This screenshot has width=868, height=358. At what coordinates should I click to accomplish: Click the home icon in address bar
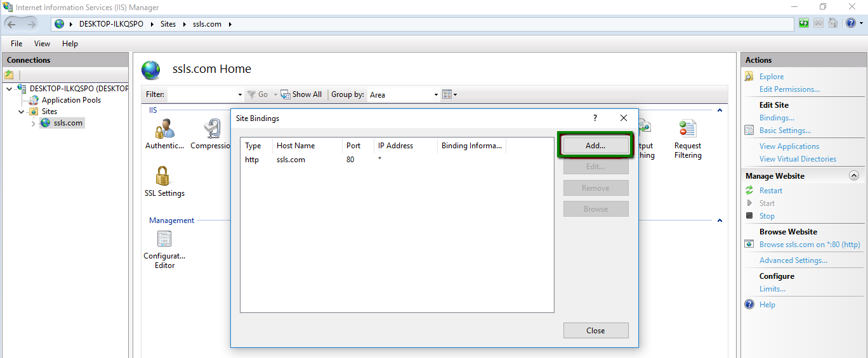(833, 23)
